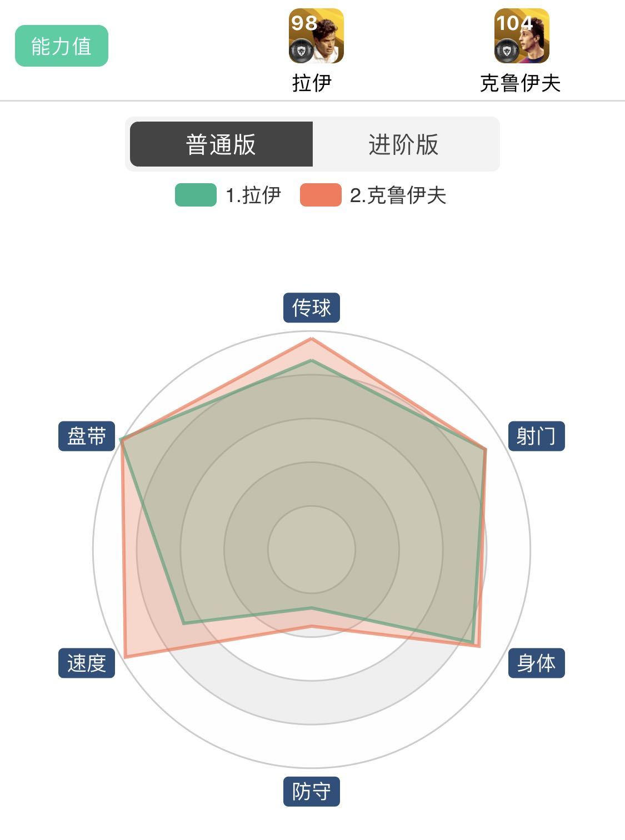
Task: Click the 盘带 radar axis label
Action: tap(87, 436)
